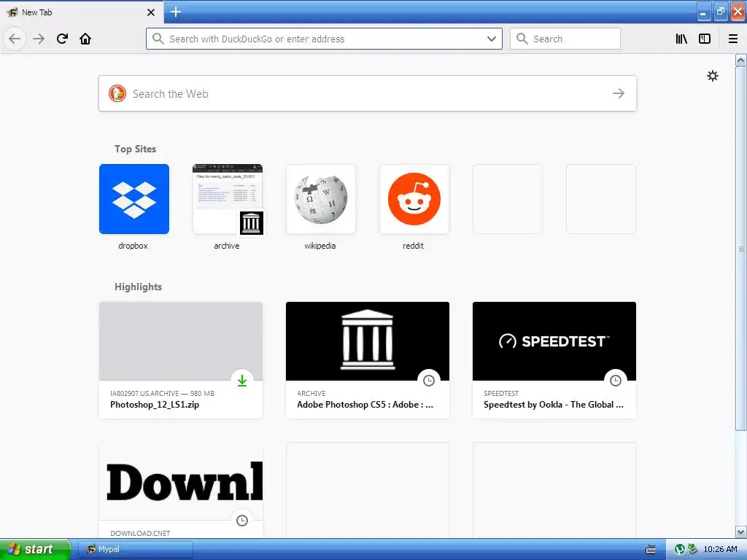Viewport: 747px width, 560px height.
Task: Click scrollbar down arrow
Action: coord(740,532)
